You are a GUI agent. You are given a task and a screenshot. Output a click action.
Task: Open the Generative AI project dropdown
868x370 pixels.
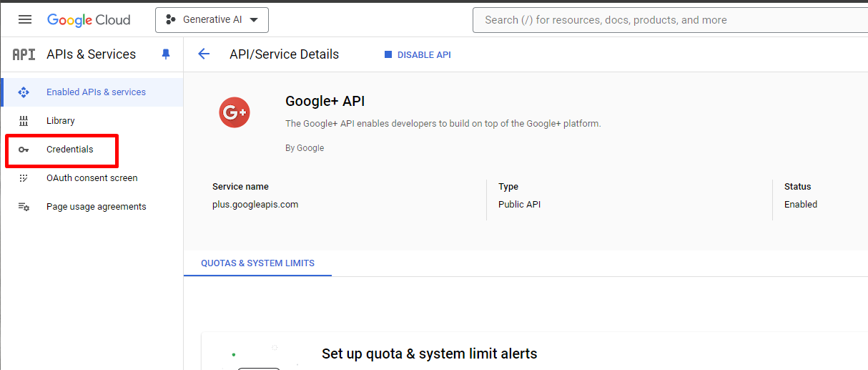pyautogui.click(x=212, y=20)
